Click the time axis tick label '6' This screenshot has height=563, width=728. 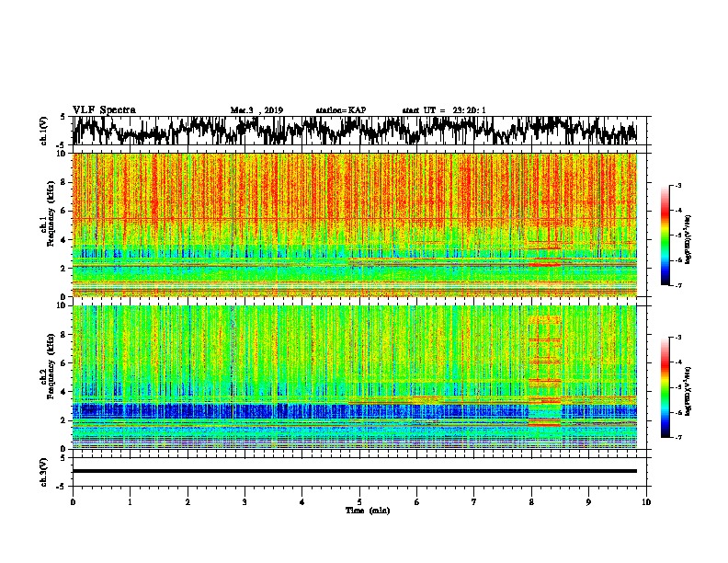pos(417,501)
